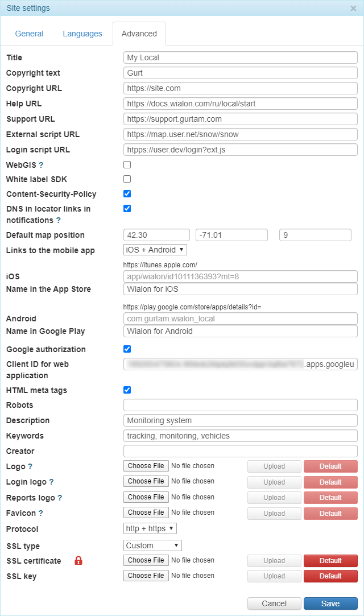Click the red lock icon by SSL certificate
Image resolution: width=364 pixels, height=616 pixels.
point(78,561)
